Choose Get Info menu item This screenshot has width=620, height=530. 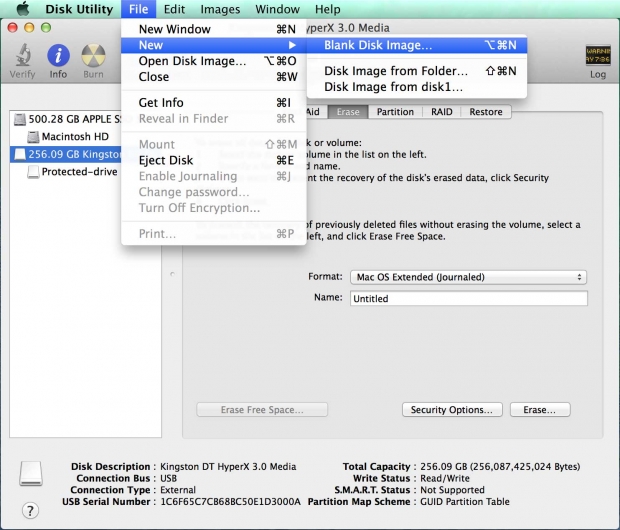pos(214,102)
